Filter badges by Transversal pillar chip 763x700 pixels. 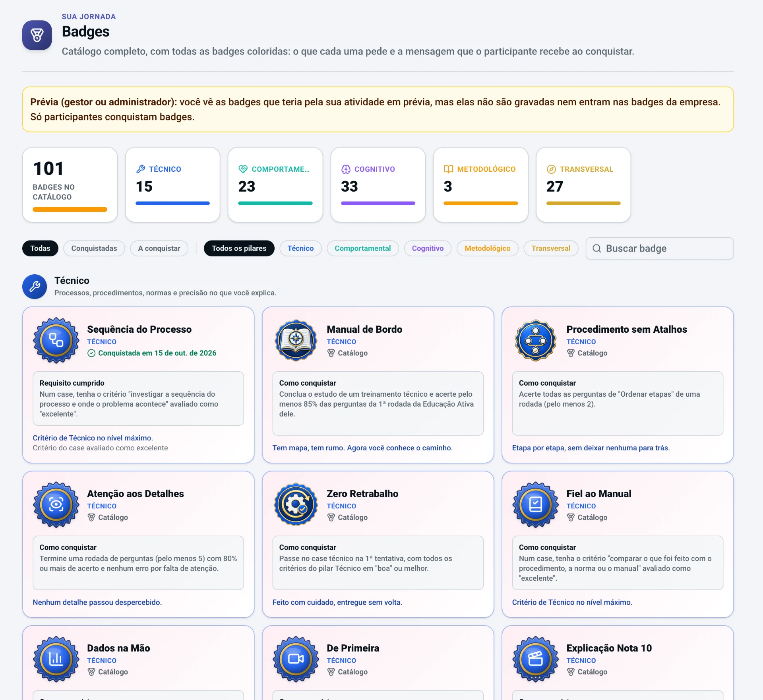click(x=551, y=248)
